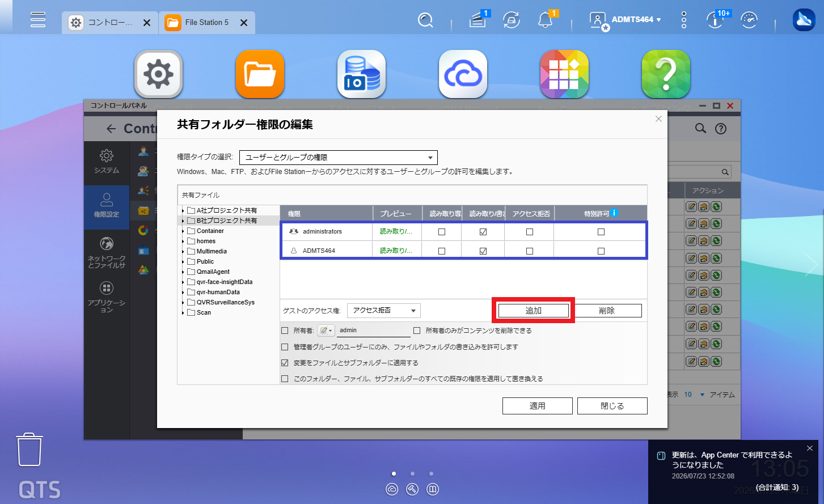
Task: Open アプリケーション sidebar category
Action: [x=107, y=297]
